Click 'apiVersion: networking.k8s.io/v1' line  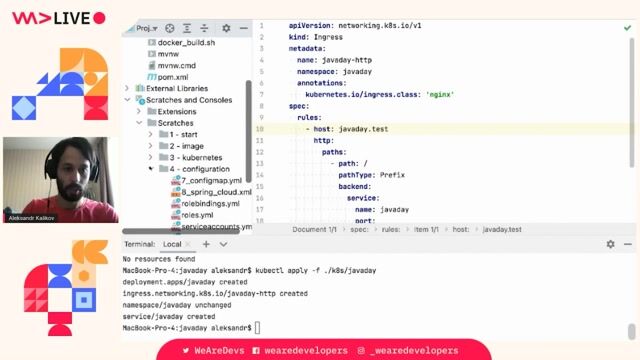point(355,25)
